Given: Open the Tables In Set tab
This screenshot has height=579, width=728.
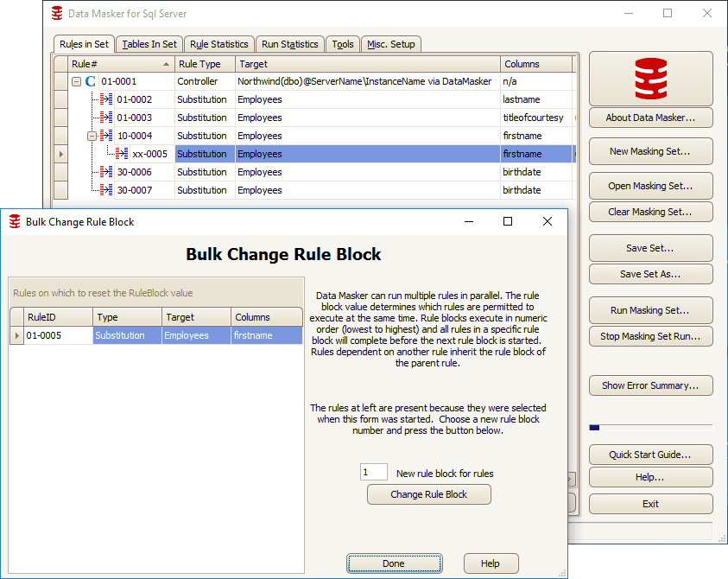Looking at the screenshot, I should pyautogui.click(x=149, y=44).
